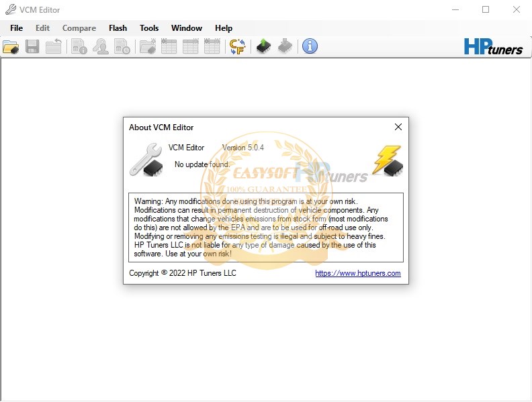
Task: Click the Save floppy disk icon
Action: pyautogui.click(x=32, y=46)
